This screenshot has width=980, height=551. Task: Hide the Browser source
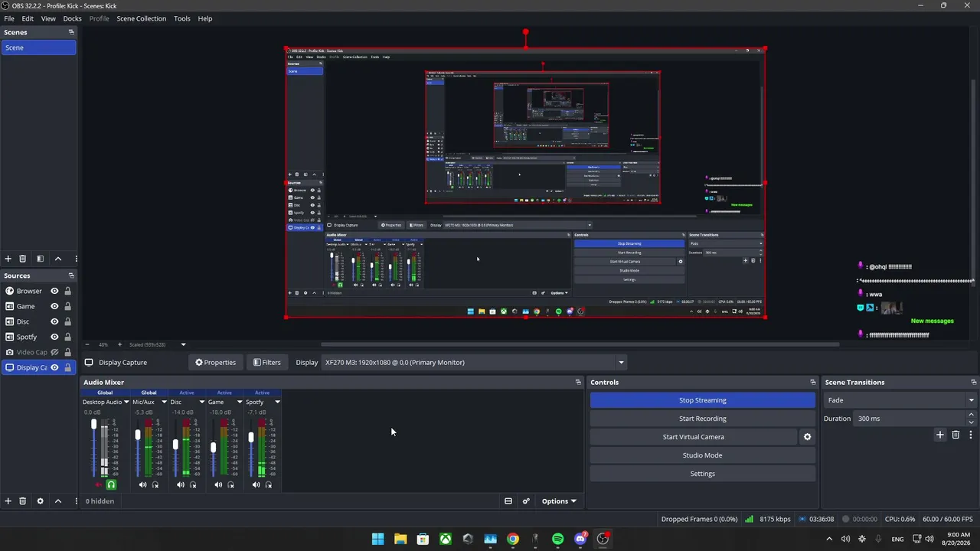click(x=54, y=291)
